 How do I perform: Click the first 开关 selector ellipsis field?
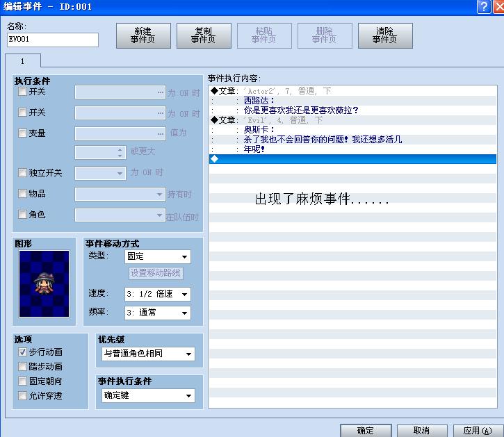[120, 92]
